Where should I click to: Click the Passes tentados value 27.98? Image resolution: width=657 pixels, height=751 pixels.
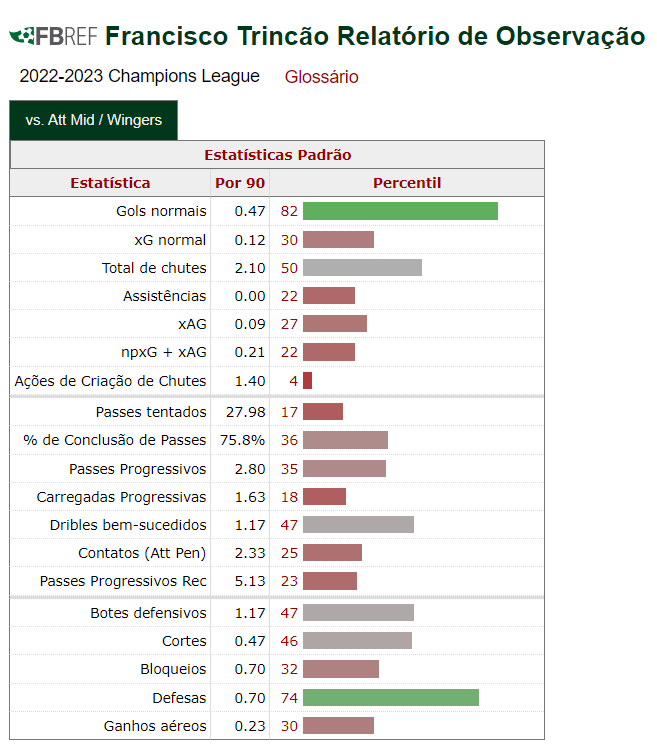click(240, 412)
